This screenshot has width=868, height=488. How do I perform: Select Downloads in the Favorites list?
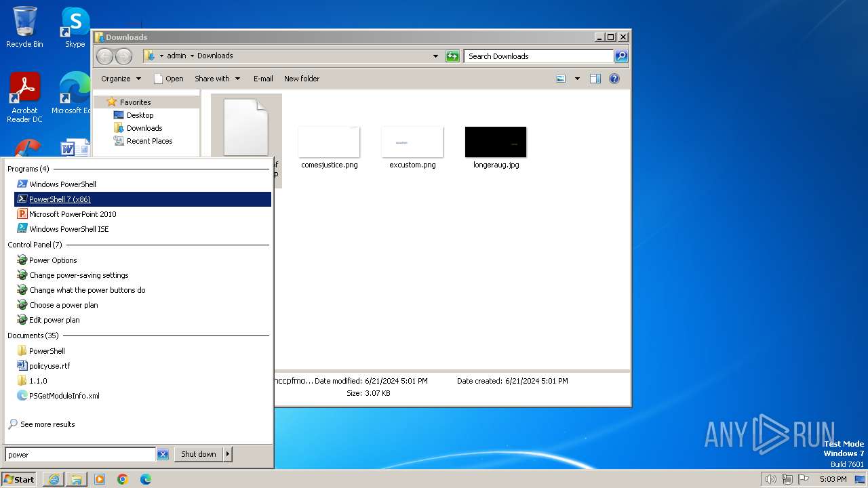point(144,128)
